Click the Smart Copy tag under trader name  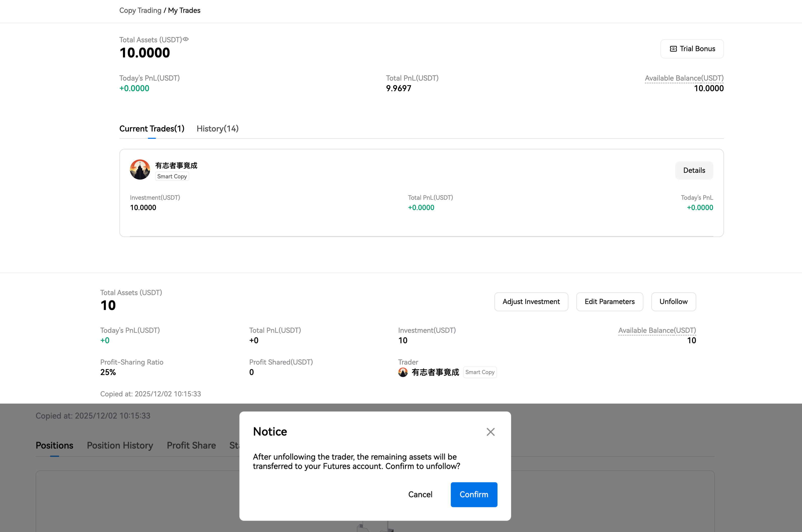tap(172, 176)
